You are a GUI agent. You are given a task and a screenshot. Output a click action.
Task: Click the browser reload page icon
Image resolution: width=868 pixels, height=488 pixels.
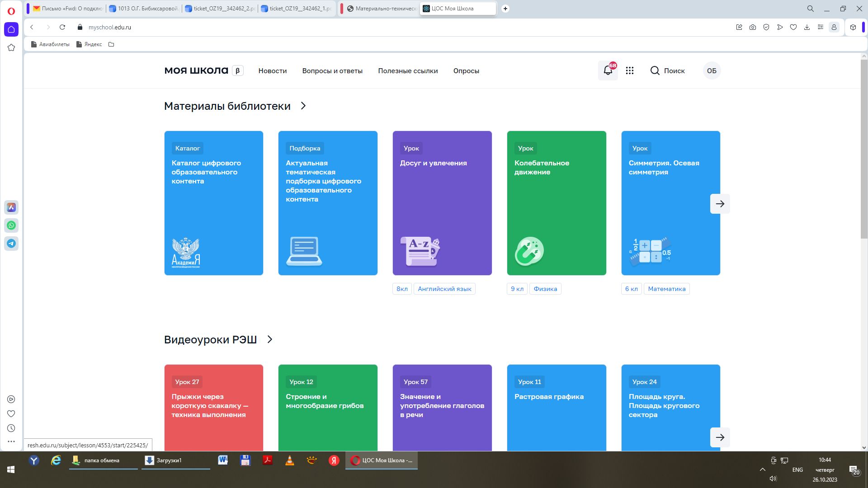pos(62,27)
